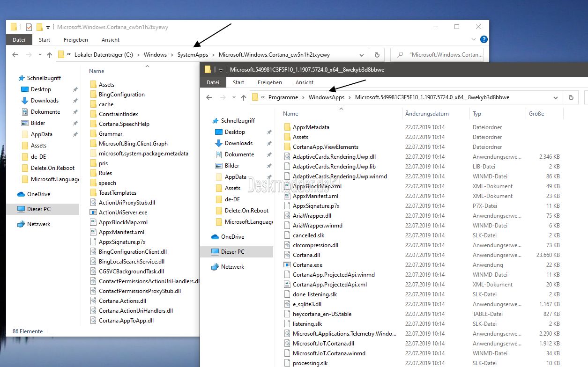Open the Ansicht tab in WindowsApps window

coord(305,82)
